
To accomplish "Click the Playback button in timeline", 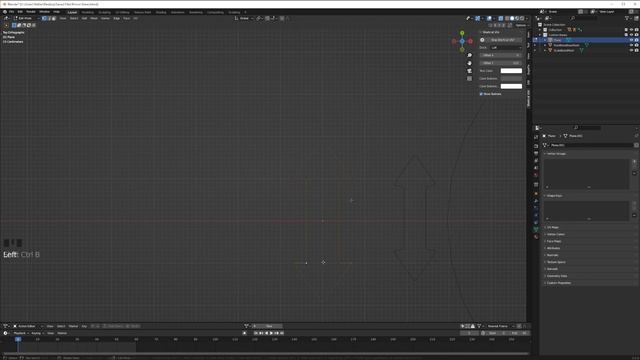I will click(20, 333).
